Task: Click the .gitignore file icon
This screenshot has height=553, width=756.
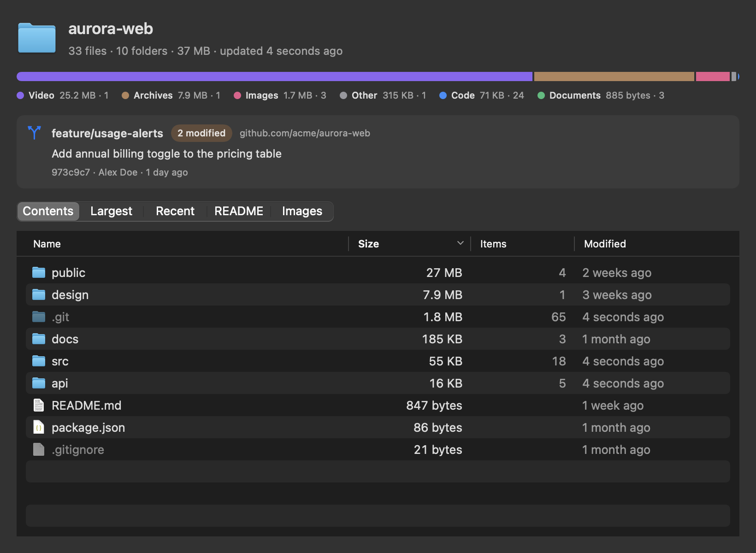Action: (x=39, y=449)
